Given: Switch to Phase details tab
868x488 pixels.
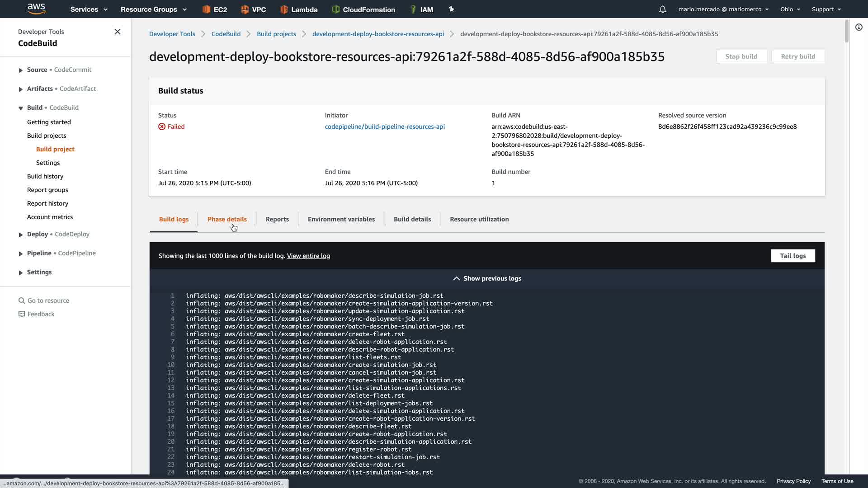Looking at the screenshot, I should pyautogui.click(x=227, y=219).
